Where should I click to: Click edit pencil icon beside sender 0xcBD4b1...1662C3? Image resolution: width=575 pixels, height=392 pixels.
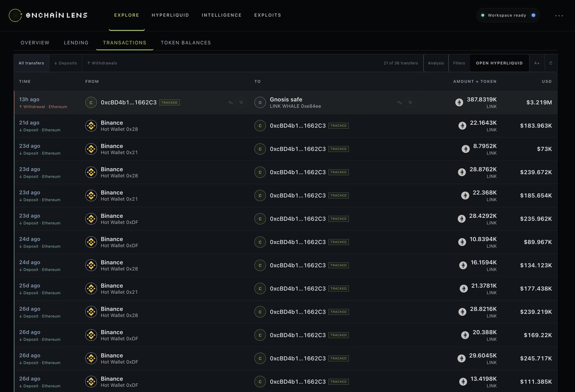click(230, 102)
